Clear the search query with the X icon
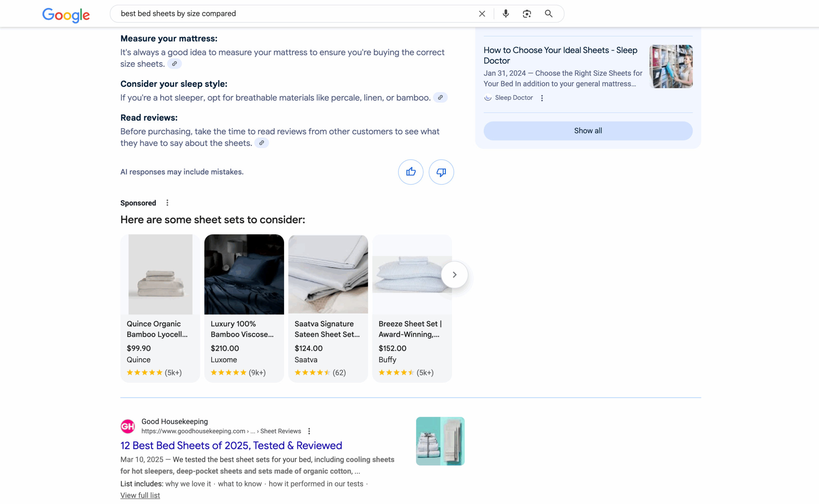819x504 pixels. pyautogui.click(x=481, y=14)
